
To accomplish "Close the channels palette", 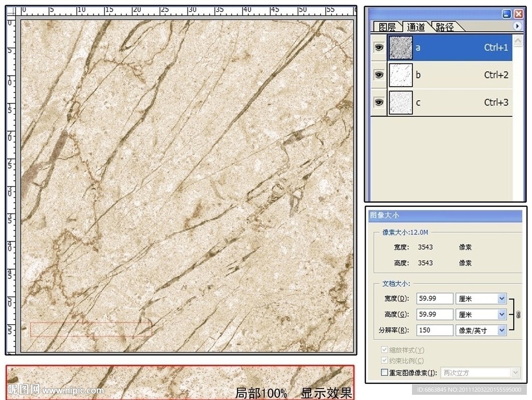I will (518, 14).
